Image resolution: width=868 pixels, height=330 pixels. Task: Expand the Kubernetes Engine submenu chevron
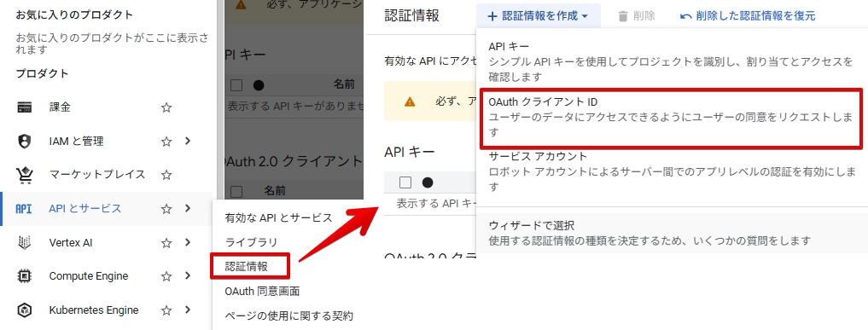coord(188,310)
